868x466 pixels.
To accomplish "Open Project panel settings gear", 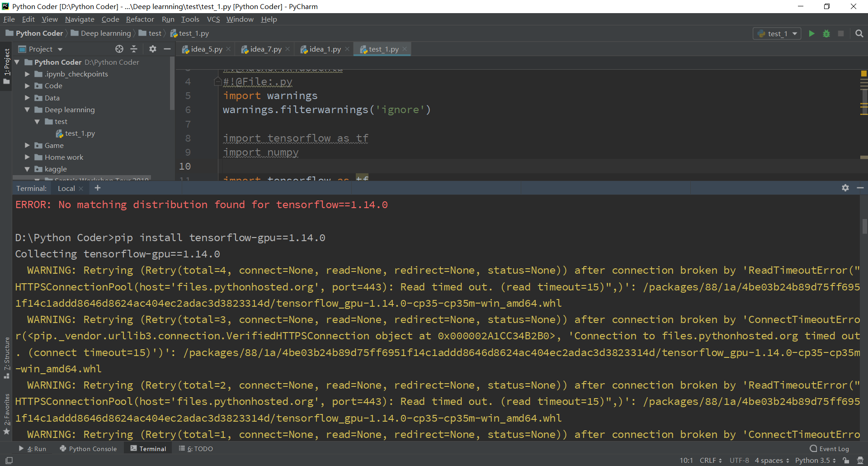I will (153, 49).
